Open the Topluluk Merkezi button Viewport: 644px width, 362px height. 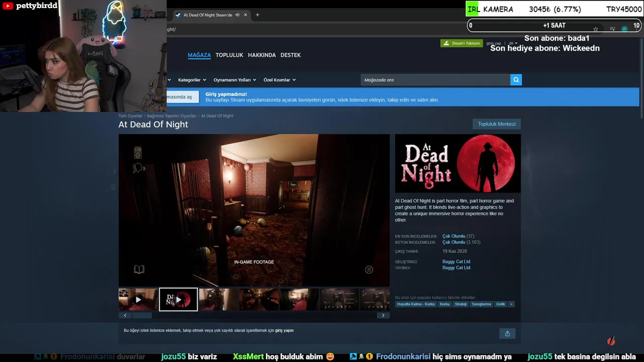[497, 124]
